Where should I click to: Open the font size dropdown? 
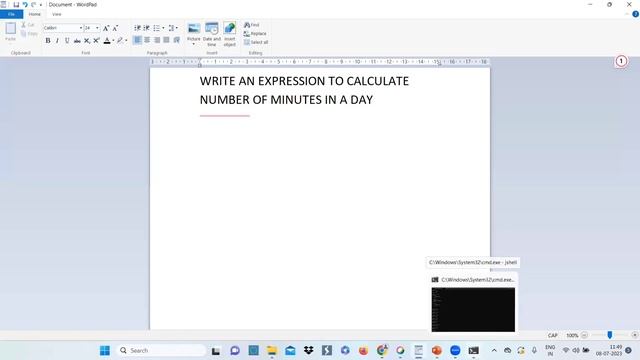point(97,28)
